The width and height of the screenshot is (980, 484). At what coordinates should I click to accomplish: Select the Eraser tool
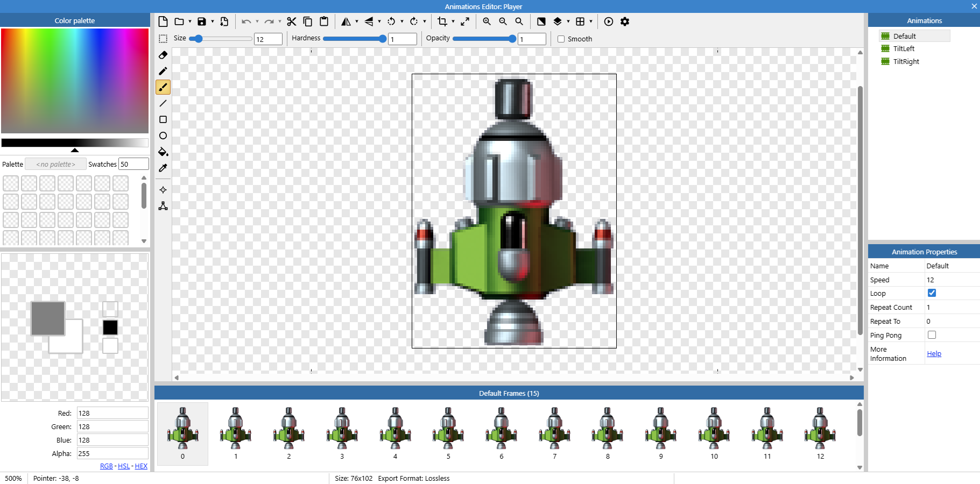163,55
